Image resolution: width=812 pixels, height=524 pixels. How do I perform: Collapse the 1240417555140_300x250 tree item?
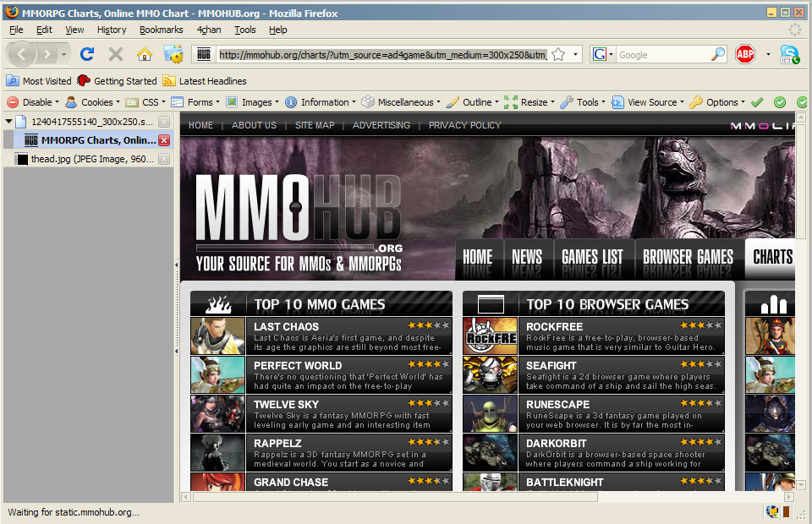point(8,122)
